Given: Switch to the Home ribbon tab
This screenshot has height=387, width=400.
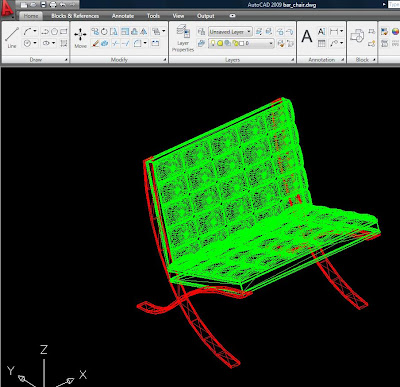Looking at the screenshot, I should click(31, 16).
